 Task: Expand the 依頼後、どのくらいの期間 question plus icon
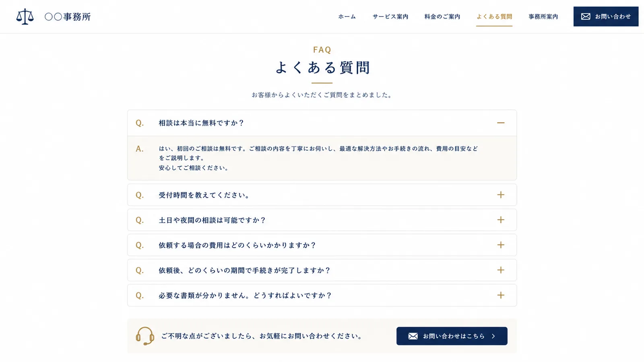pos(501,270)
